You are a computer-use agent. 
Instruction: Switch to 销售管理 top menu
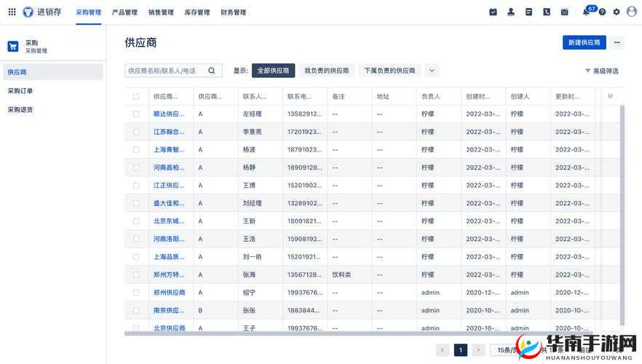point(161,12)
